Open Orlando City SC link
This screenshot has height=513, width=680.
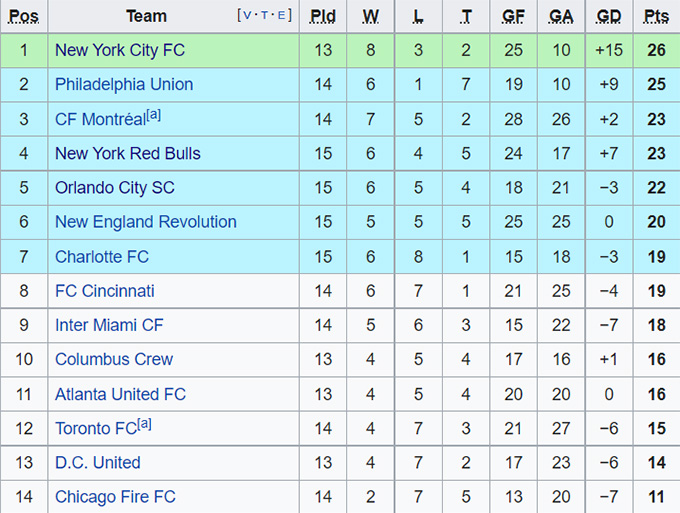click(115, 188)
